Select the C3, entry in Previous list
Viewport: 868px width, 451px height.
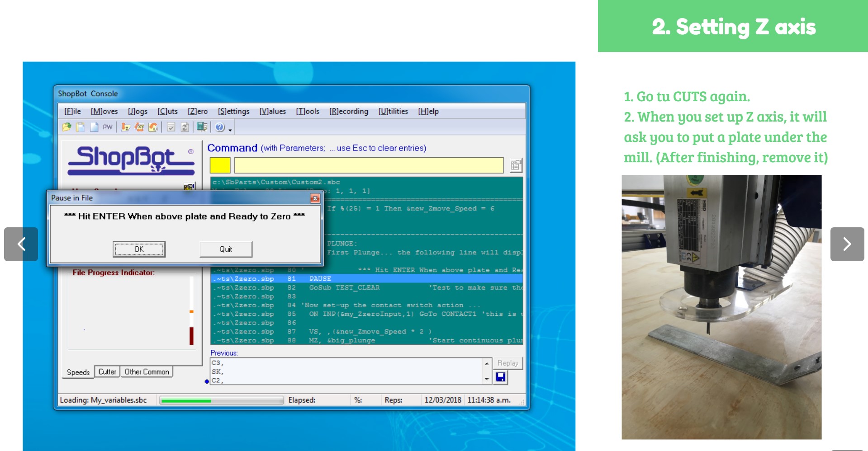pyautogui.click(x=218, y=363)
